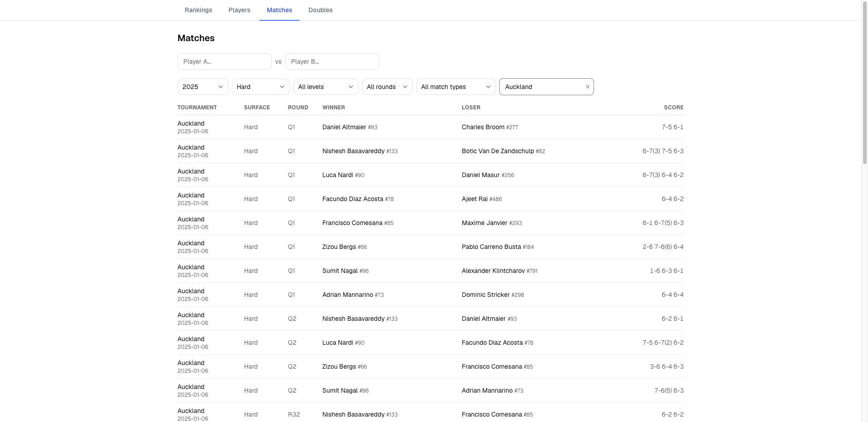
Task: Open winner Luca Nardi in Q1 row
Action: tap(338, 175)
